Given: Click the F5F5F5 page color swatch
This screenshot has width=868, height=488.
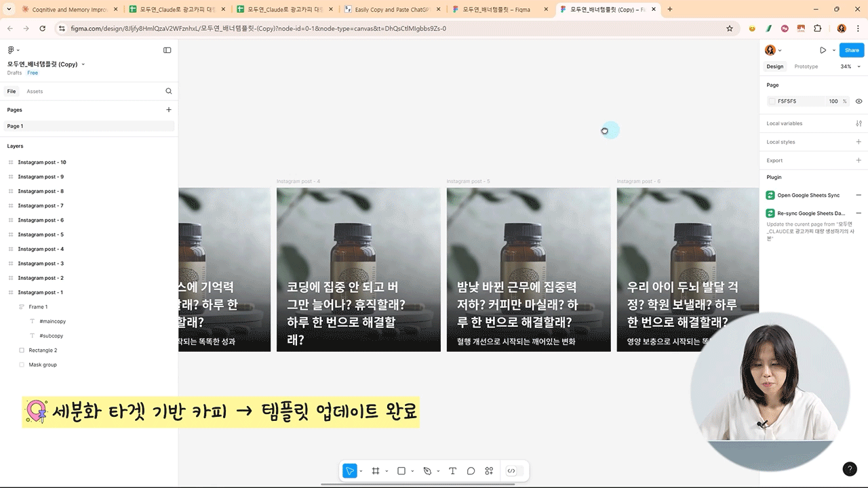Looking at the screenshot, I should click(772, 101).
